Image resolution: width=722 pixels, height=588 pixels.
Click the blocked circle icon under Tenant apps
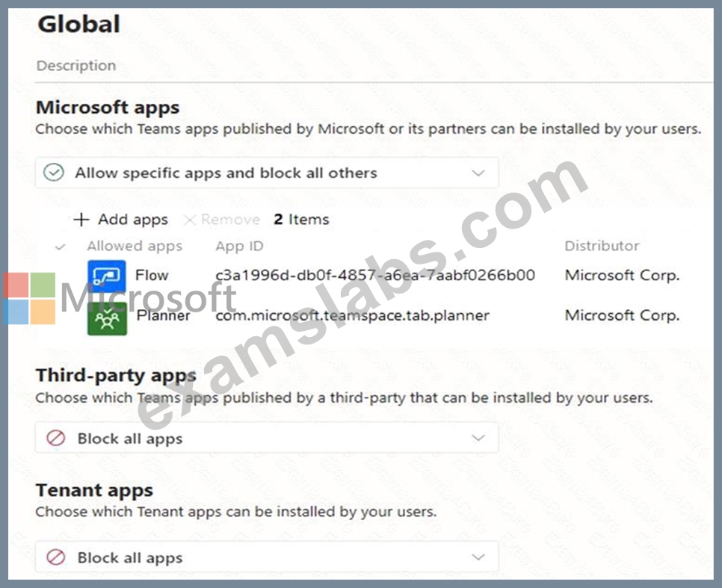pos(56,557)
